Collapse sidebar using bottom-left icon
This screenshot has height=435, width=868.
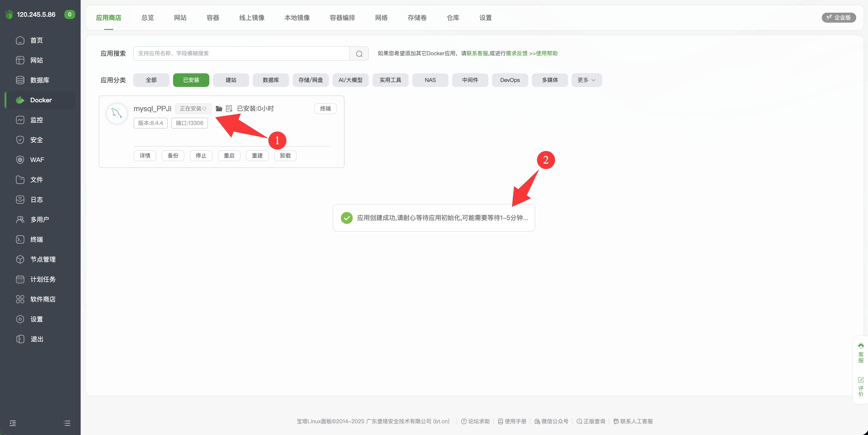pyautogui.click(x=13, y=423)
